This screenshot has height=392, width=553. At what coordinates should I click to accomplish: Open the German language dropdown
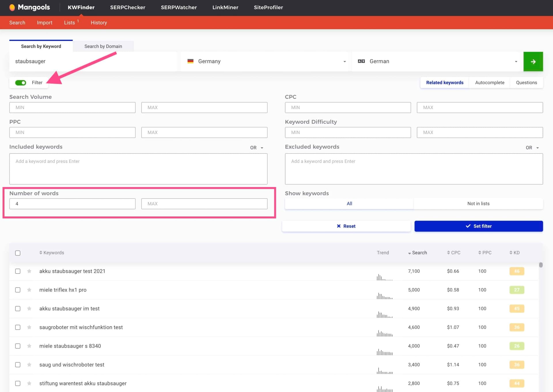[x=515, y=61]
